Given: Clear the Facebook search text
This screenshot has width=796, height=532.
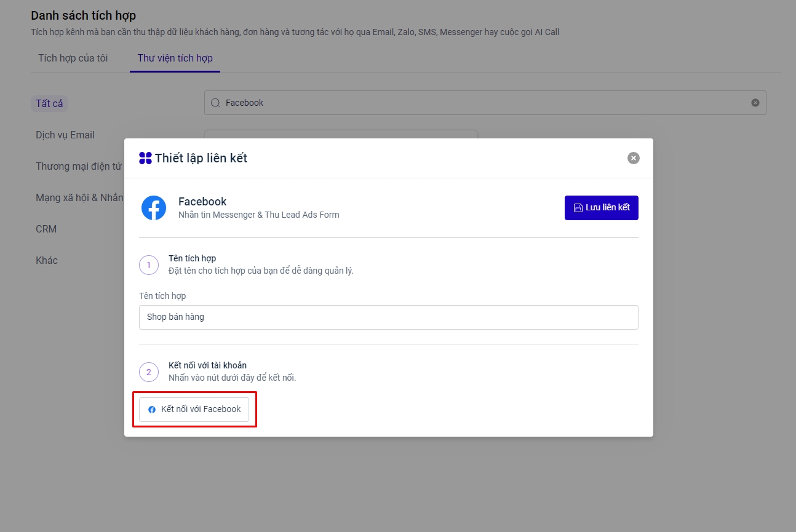Looking at the screenshot, I should (x=755, y=103).
